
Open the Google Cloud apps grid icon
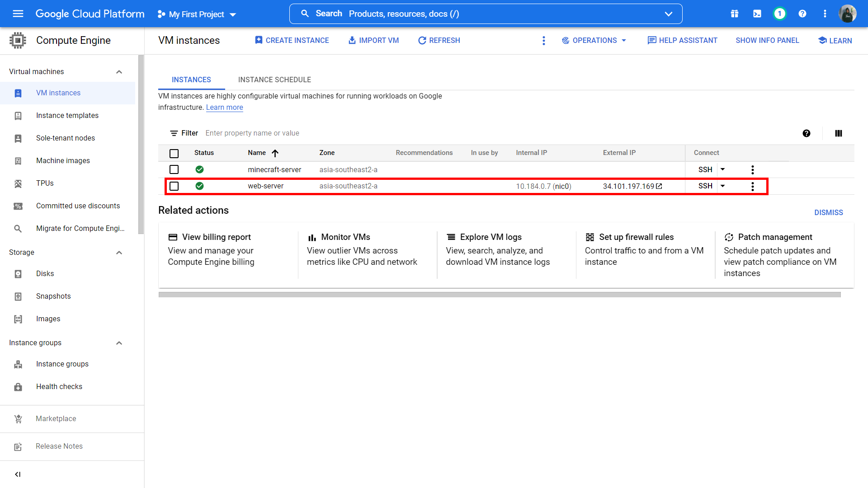click(x=734, y=14)
